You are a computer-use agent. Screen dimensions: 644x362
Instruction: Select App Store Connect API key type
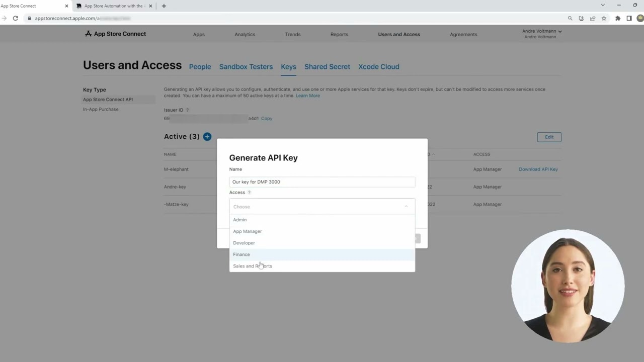(x=119, y=100)
